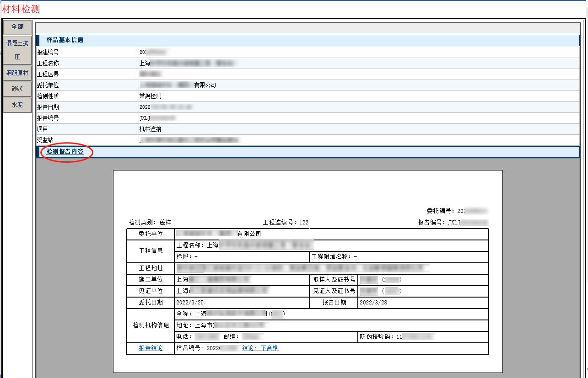Click the 受监站 value cell
This screenshot has height=378, width=588.
pyautogui.click(x=190, y=140)
